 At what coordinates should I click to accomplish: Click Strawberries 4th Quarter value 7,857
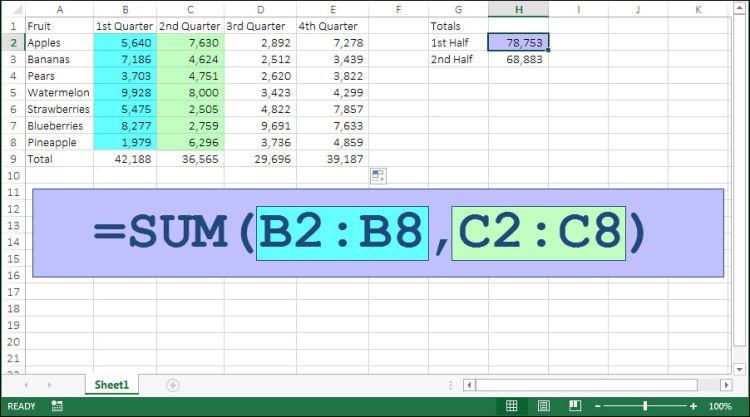coord(332,109)
